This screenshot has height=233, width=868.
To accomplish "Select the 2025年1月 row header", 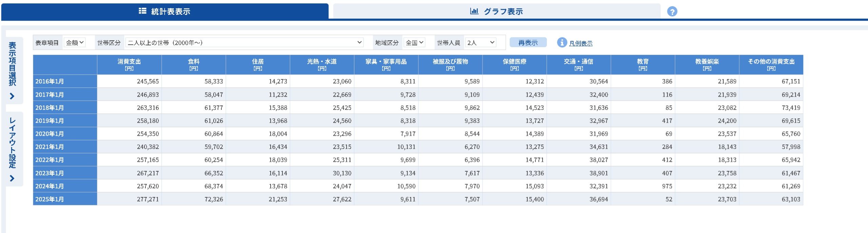I will pyautogui.click(x=65, y=199).
